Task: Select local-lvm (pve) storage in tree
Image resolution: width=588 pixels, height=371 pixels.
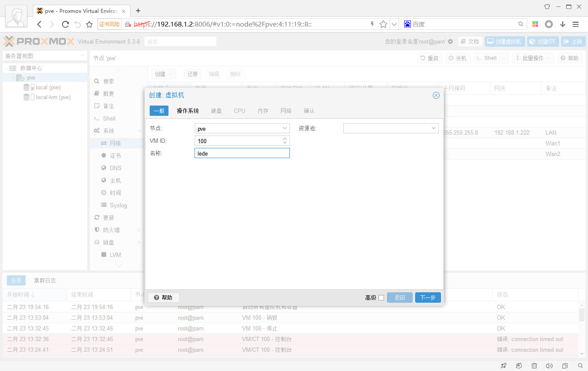Action: (x=53, y=97)
